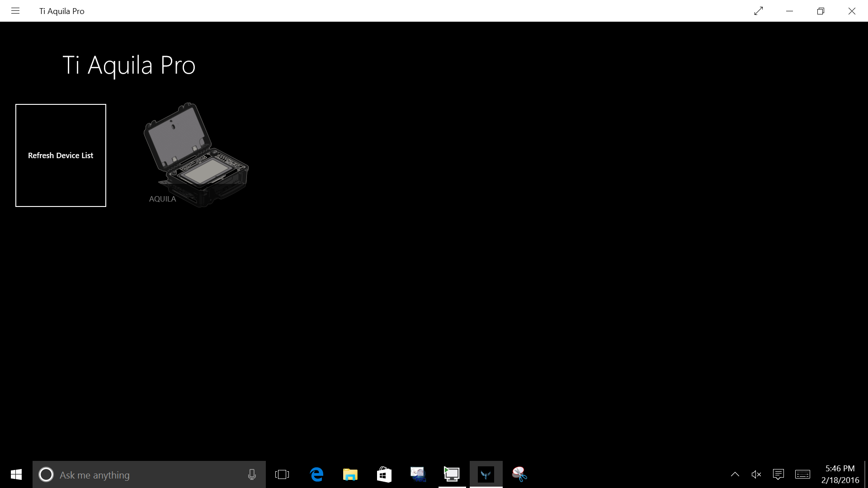Enter full-screen with the expand arrows icon
Image resolution: width=868 pixels, height=488 pixels.
(759, 11)
